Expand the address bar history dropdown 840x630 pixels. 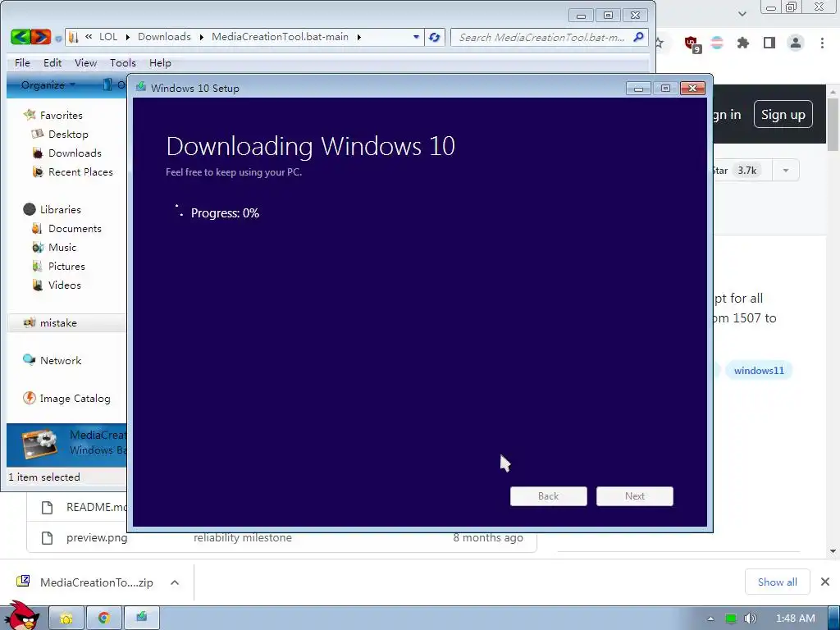416,37
